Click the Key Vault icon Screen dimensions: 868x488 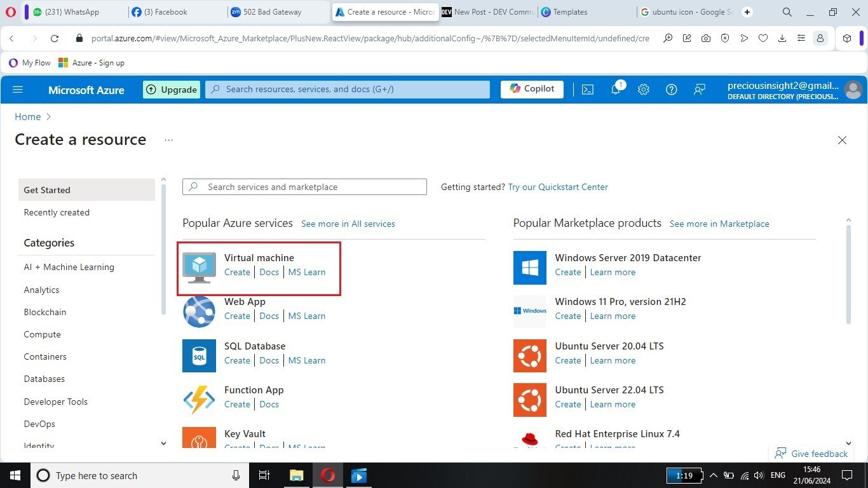(199, 438)
